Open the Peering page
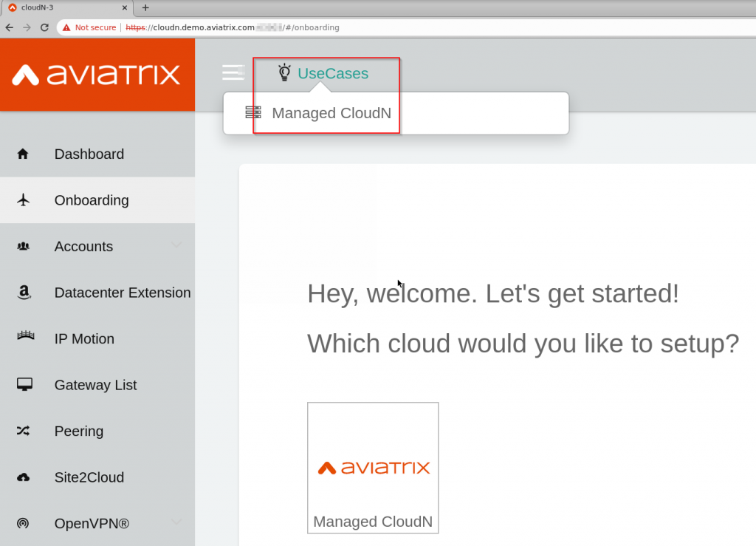The image size is (756, 546). point(97,431)
